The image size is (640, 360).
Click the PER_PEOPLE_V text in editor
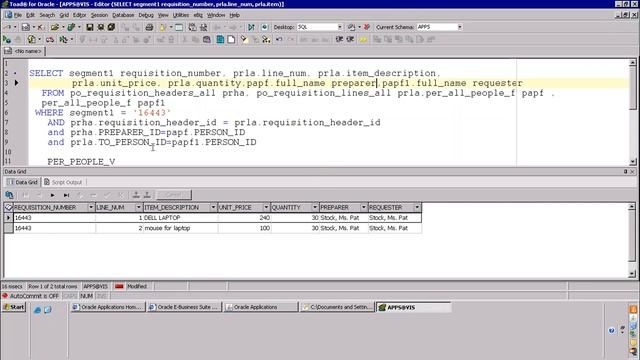tap(81, 162)
